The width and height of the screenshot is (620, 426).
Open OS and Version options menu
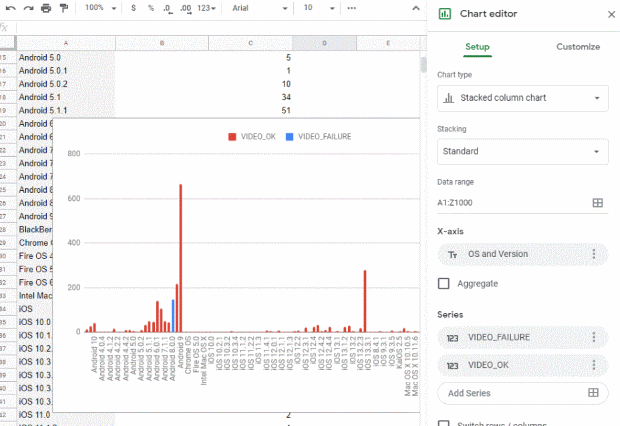(594, 254)
